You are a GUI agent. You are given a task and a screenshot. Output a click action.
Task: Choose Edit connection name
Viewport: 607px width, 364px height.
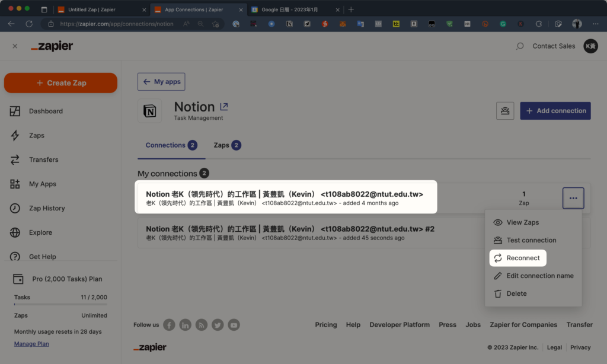[x=539, y=276]
